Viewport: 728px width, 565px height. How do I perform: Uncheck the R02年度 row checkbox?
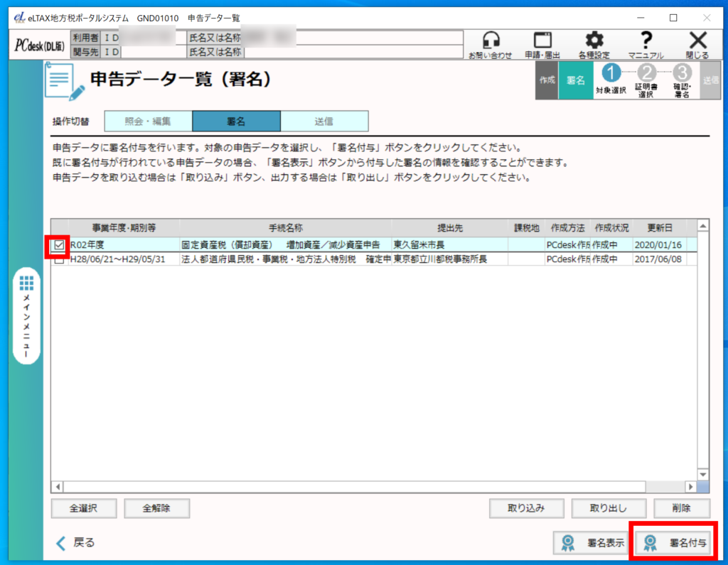pyautogui.click(x=59, y=245)
